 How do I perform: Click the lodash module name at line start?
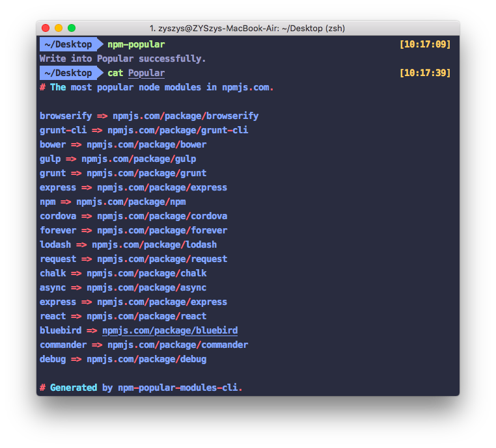point(55,245)
